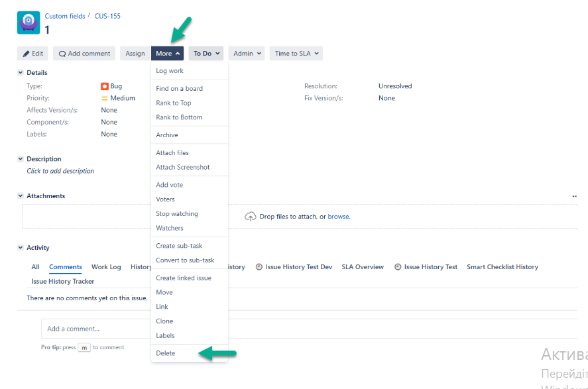Choose Convert to sub-task
The width and height of the screenshot is (588, 389).
[x=190, y=260]
